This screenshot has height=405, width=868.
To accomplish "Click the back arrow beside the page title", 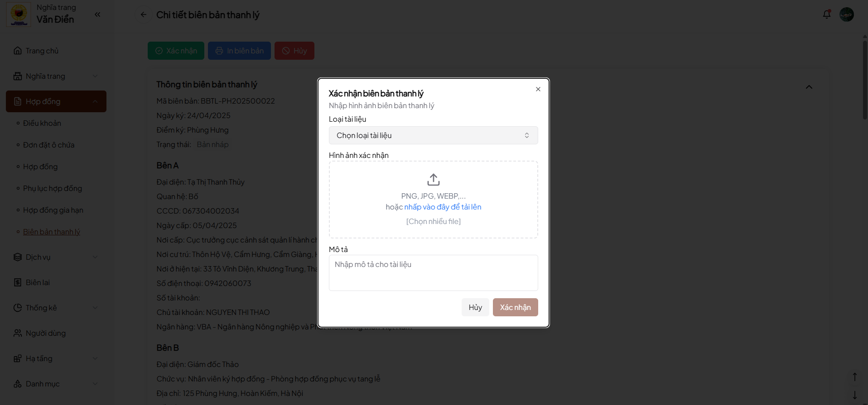I will coord(144,14).
